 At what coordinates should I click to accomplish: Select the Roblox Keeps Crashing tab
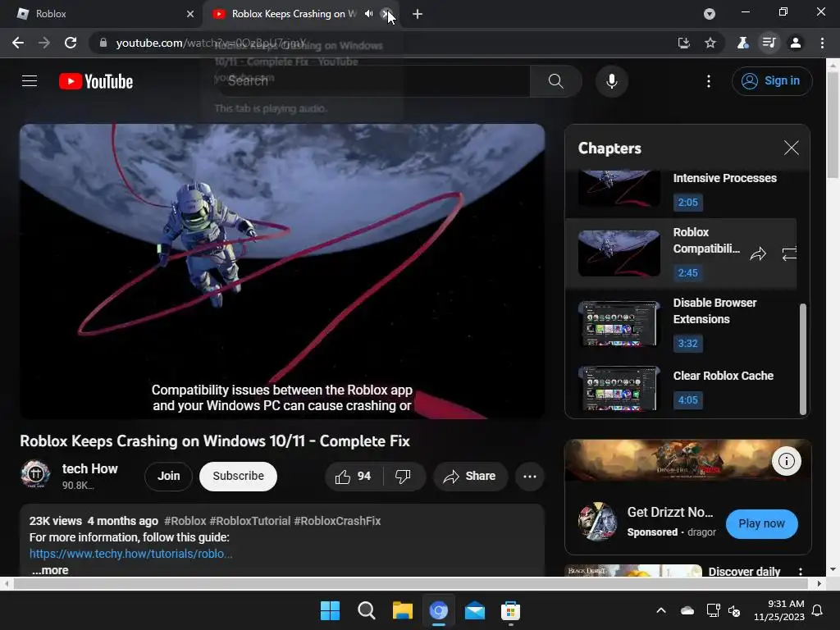293,14
